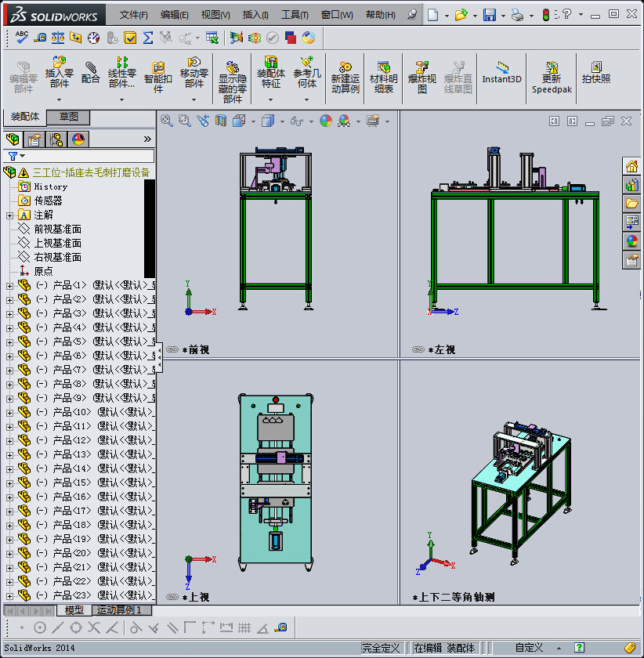
Task: Toggle the view link icon beside *上视
Action: coord(172,597)
